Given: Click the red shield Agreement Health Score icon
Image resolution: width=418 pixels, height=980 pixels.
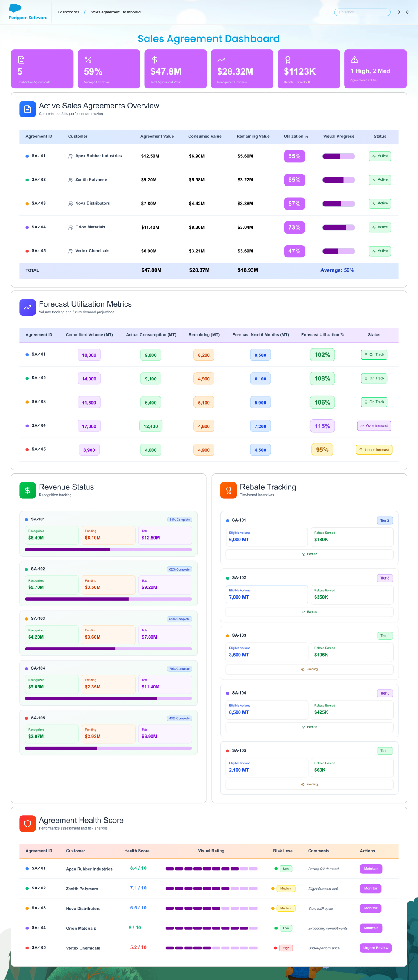Looking at the screenshot, I should coord(27,823).
